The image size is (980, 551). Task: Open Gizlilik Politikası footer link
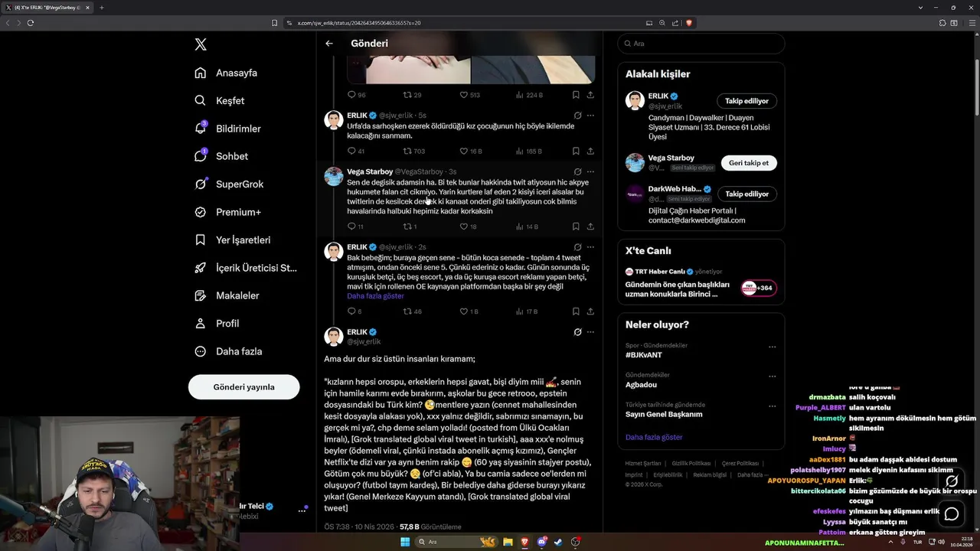click(691, 464)
